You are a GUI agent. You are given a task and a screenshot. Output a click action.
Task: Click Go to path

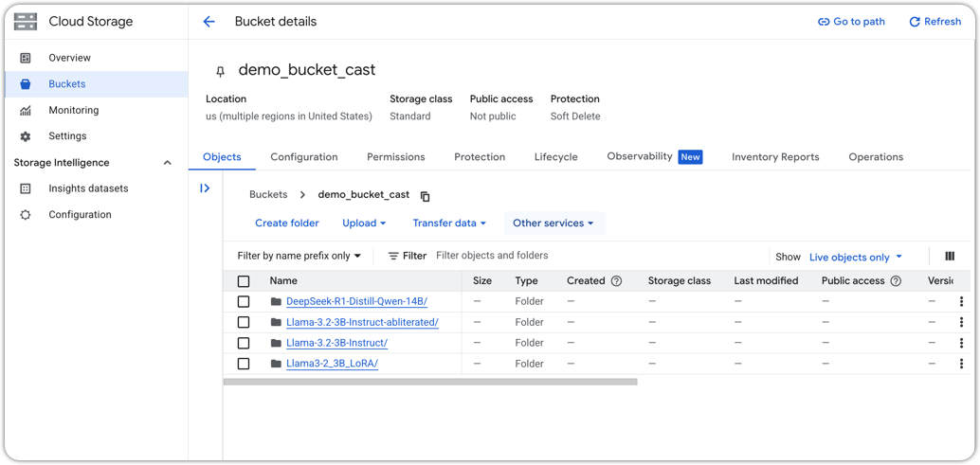click(851, 22)
